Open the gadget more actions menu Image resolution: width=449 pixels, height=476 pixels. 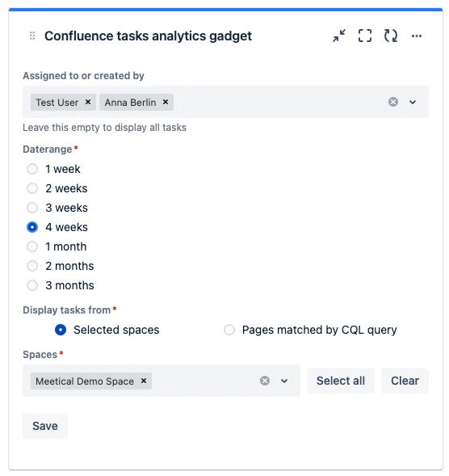click(x=416, y=36)
